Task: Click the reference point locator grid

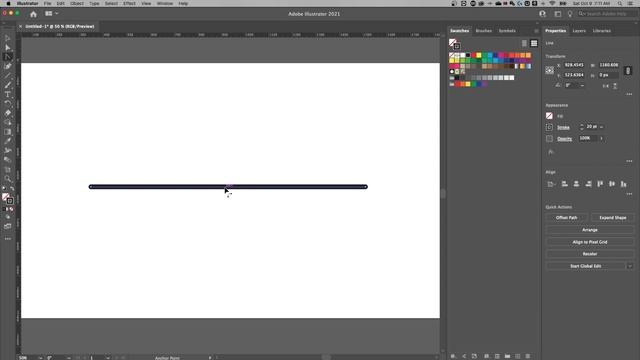Action: point(550,70)
